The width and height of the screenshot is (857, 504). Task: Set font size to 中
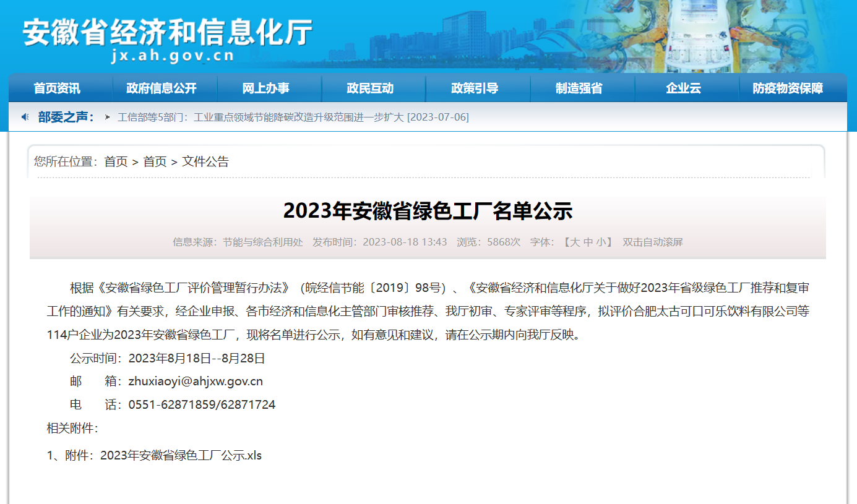pyautogui.click(x=588, y=242)
